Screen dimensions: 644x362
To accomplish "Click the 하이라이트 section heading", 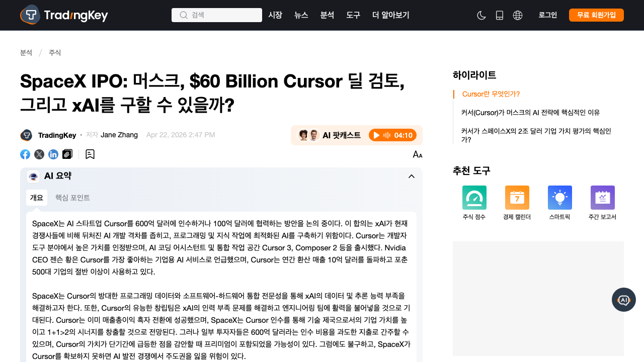I will pos(474,75).
